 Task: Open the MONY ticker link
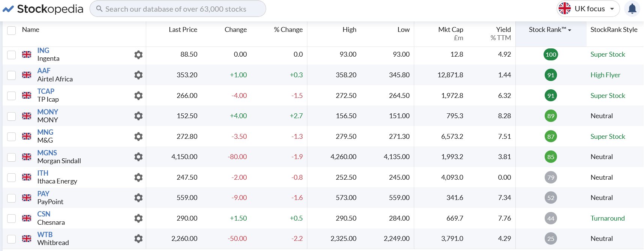click(48, 112)
